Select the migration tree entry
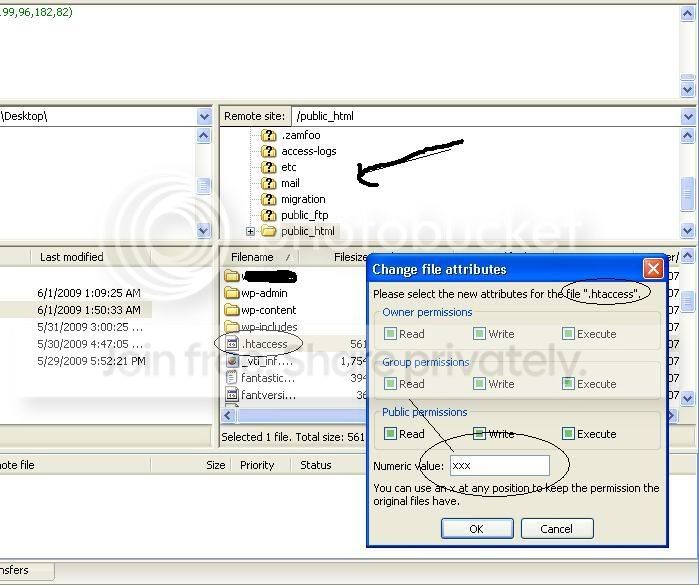The width and height of the screenshot is (699, 586). pos(303,199)
